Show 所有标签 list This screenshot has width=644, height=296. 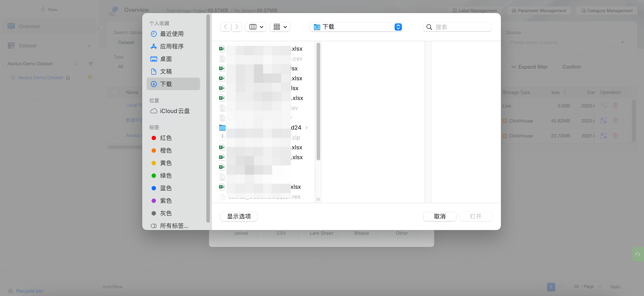[x=173, y=226]
